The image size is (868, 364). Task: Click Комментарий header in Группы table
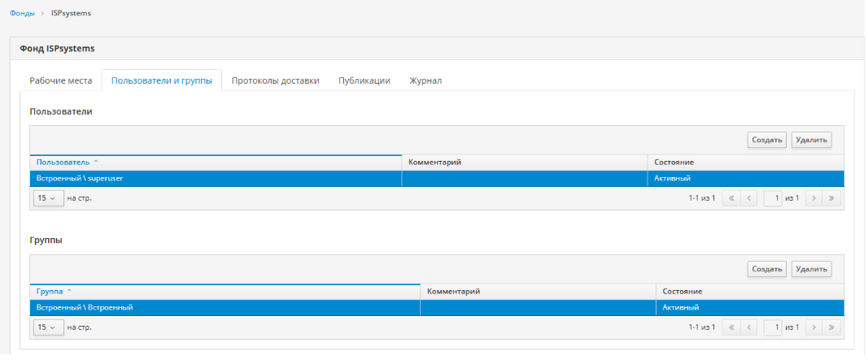538,292
